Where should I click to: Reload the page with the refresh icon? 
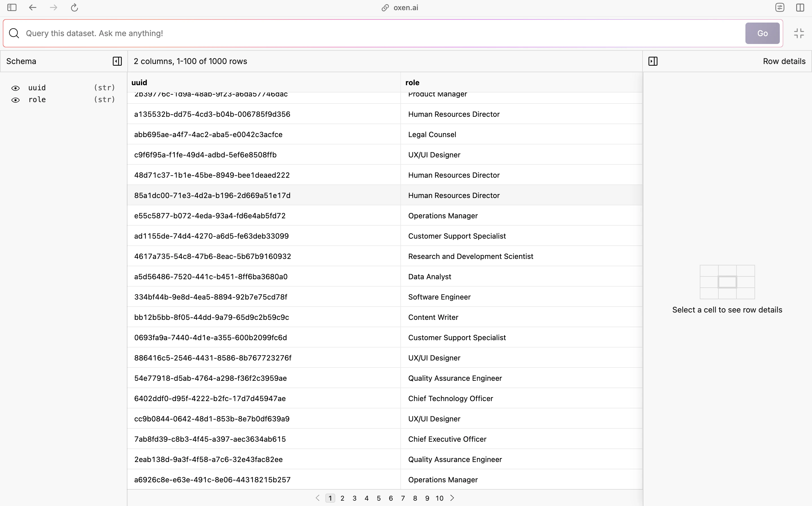pyautogui.click(x=74, y=7)
